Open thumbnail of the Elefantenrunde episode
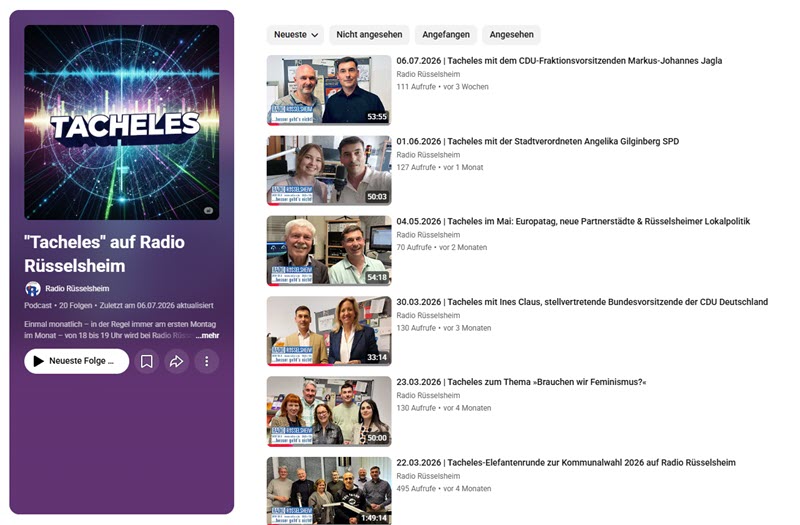 (329, 491)
